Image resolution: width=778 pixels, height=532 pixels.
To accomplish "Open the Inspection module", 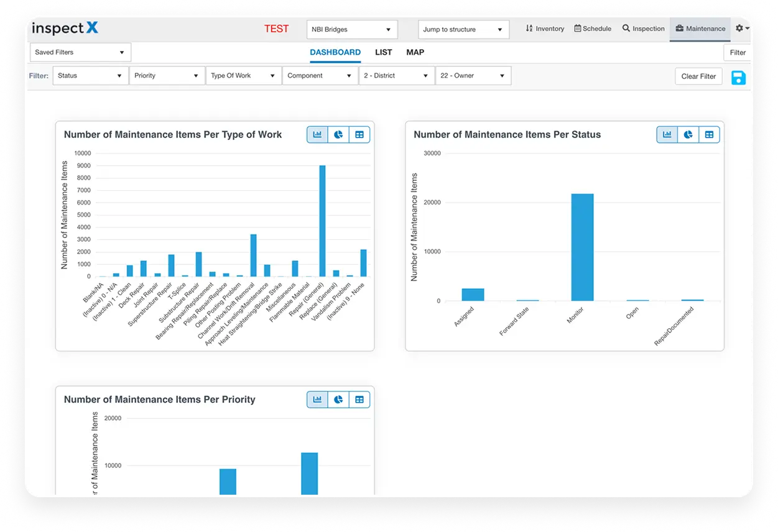I will pos(643,29).
